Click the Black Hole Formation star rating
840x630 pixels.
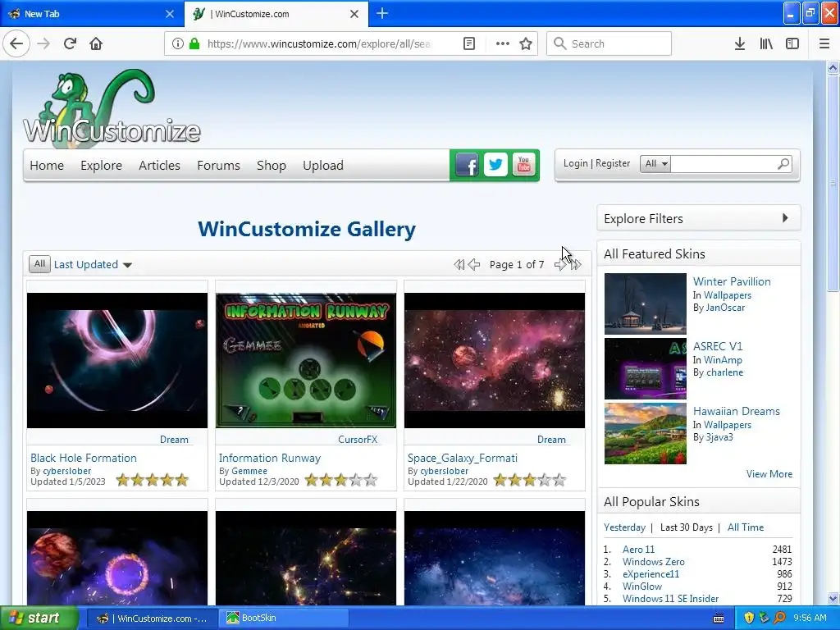coord(152,480)
